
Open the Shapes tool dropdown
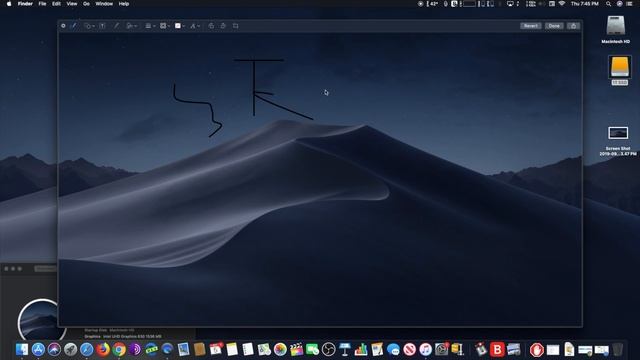pos(89,26)
